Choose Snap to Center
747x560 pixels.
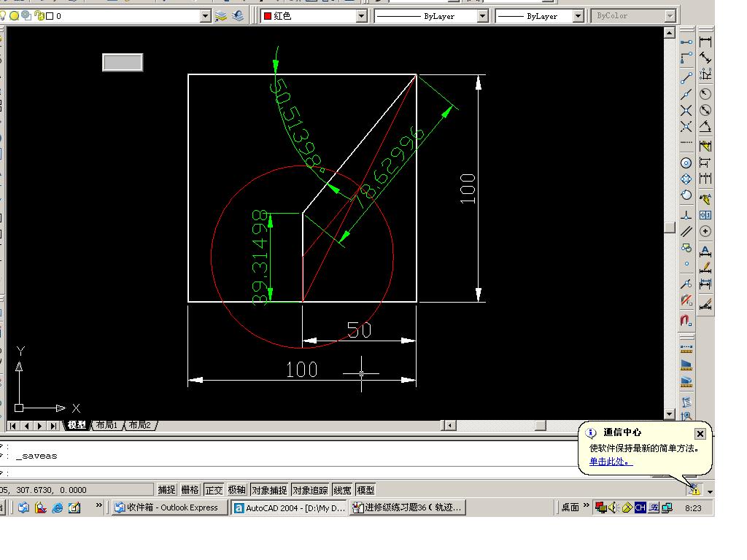pos(686,163)
